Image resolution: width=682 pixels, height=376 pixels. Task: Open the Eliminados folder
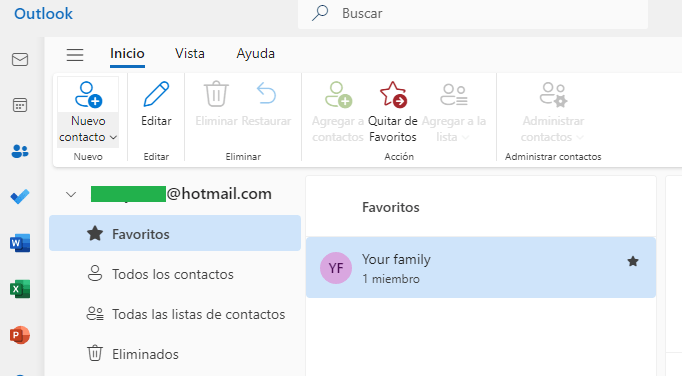175,354
